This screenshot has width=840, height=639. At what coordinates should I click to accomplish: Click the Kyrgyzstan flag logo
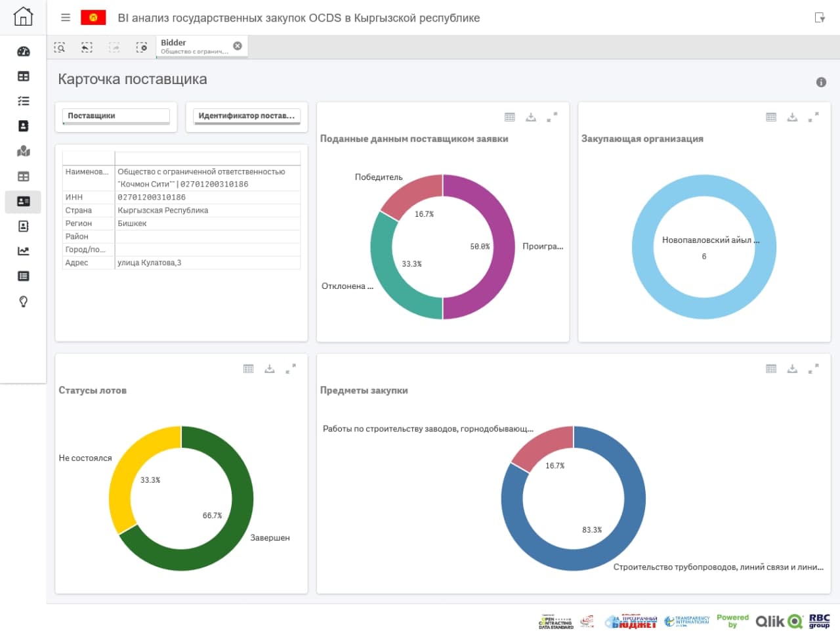[93, 18]
